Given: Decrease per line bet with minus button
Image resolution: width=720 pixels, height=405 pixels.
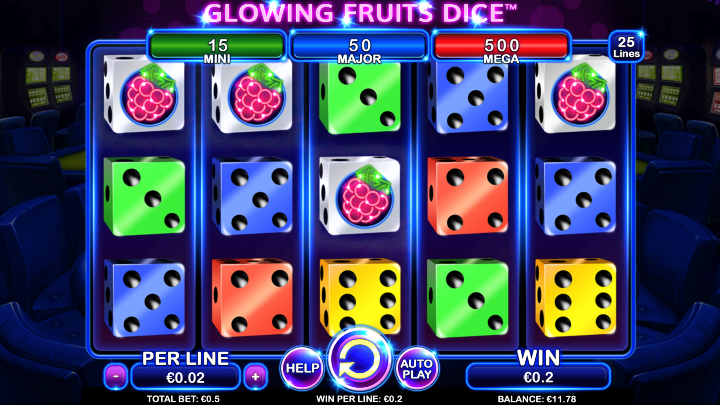Looking at the screenshot, I should click(x=116, y=377).
